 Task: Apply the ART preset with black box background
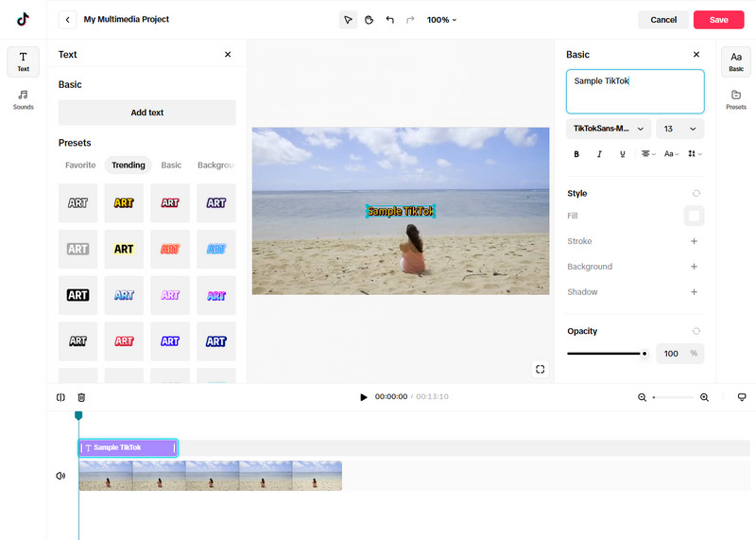(77, 295)
